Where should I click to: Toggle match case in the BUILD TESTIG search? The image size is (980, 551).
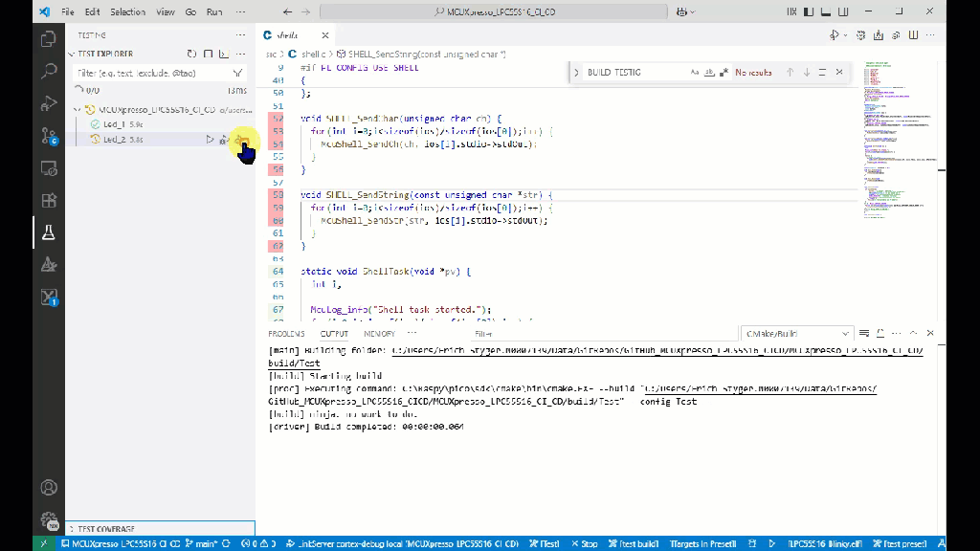pos(694,71)
